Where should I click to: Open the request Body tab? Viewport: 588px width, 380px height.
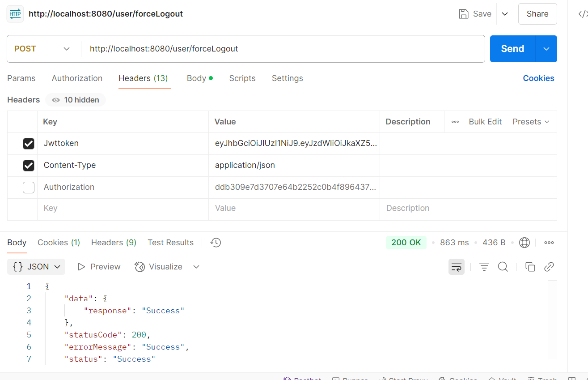(199, 78)
